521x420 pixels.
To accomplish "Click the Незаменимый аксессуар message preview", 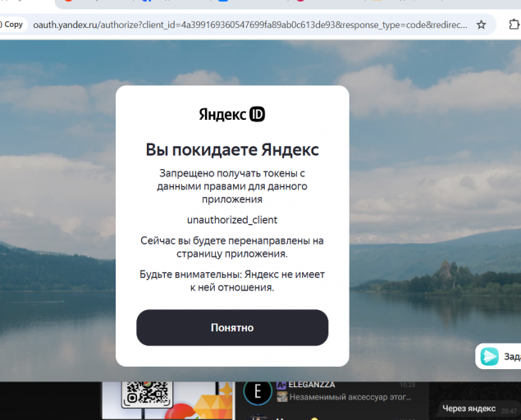I will (x=350, y=397).
